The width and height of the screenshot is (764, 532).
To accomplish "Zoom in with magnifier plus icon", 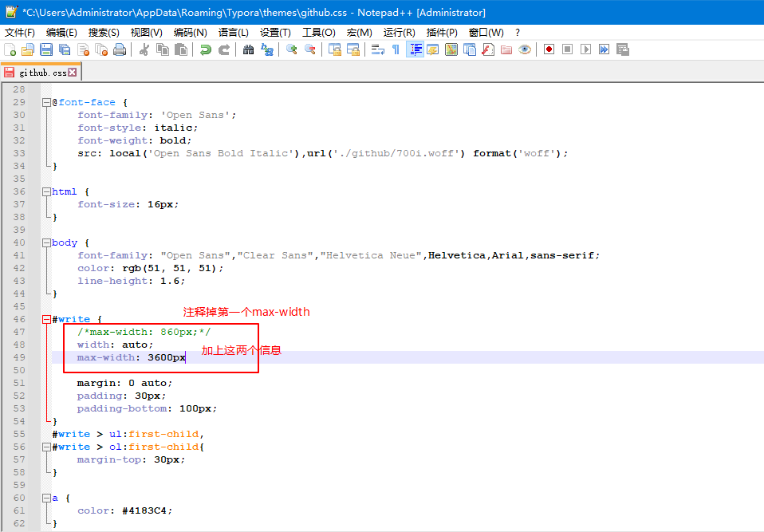I will click(x=291, y=49).
